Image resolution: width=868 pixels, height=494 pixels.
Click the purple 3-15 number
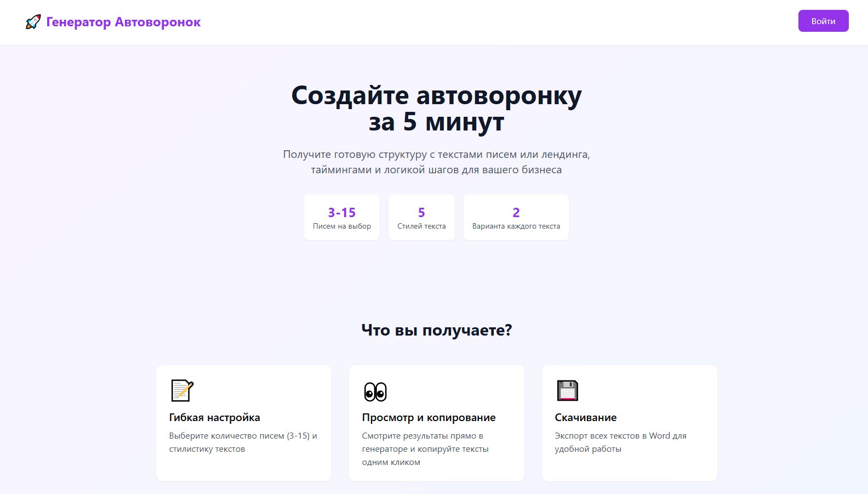point(341,212)
